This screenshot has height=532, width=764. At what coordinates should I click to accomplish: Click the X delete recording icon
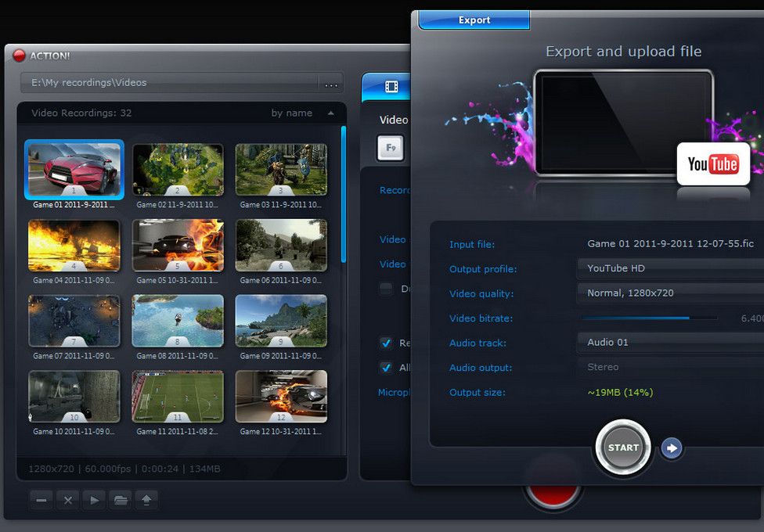[x=68, y=500]
